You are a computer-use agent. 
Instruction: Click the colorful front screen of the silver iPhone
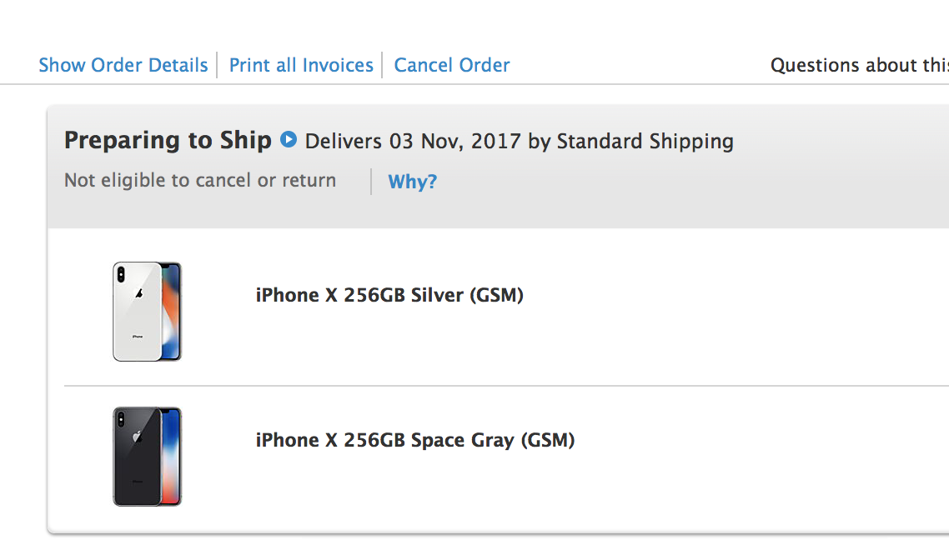click(x=171, y=312)
